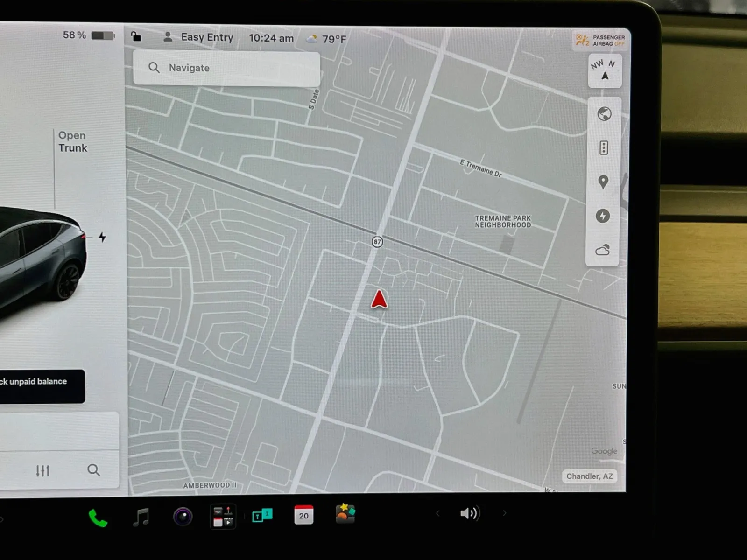Click the Navigate search field
The image size is (747, 560).
[226, 68]
